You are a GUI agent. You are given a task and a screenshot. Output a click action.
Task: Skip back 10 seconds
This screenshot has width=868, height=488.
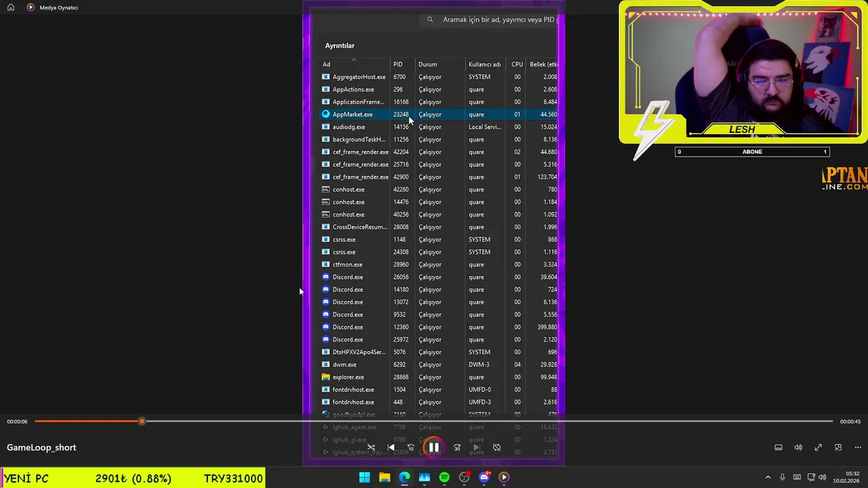pos(410,447)
